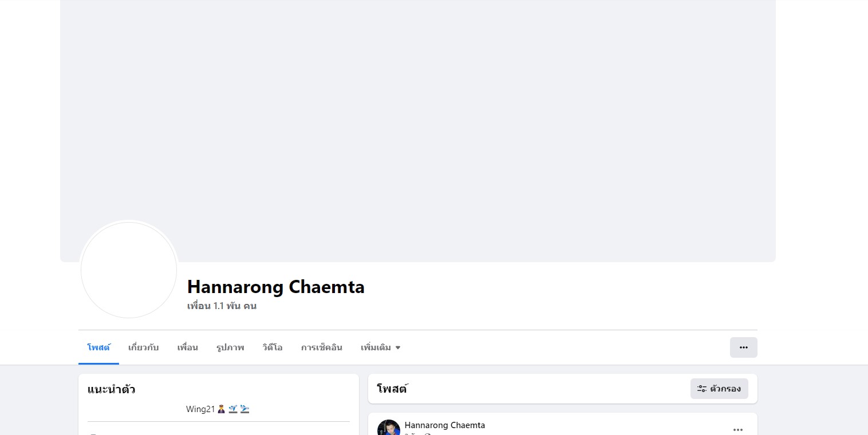Click the โพสต์ heading in the feed card
The width and height of the screenshot is (868, 435).
click(x=392, y=389)
